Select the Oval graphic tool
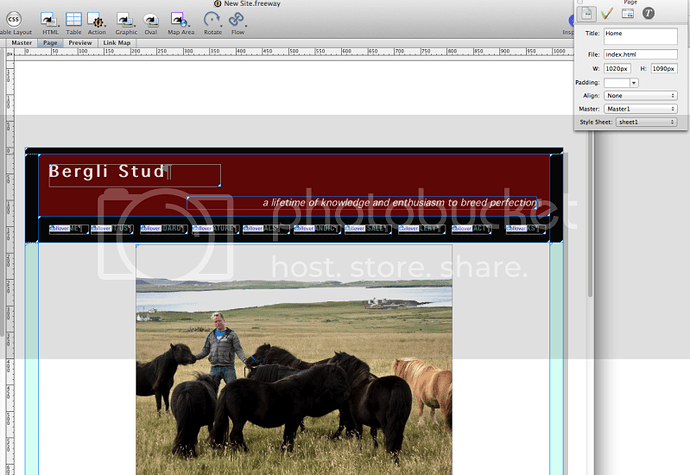The width and height of the screenshot is (690, 475). click(150, 20)
